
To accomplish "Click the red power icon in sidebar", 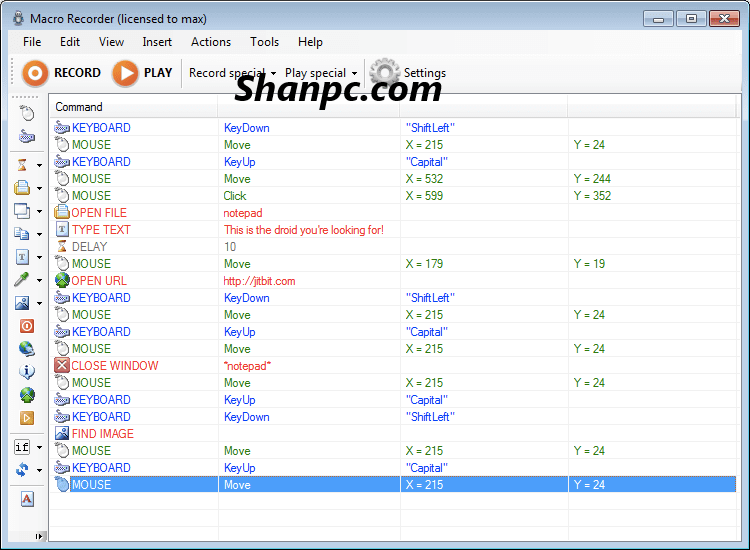I will click(x=27, y=326).
